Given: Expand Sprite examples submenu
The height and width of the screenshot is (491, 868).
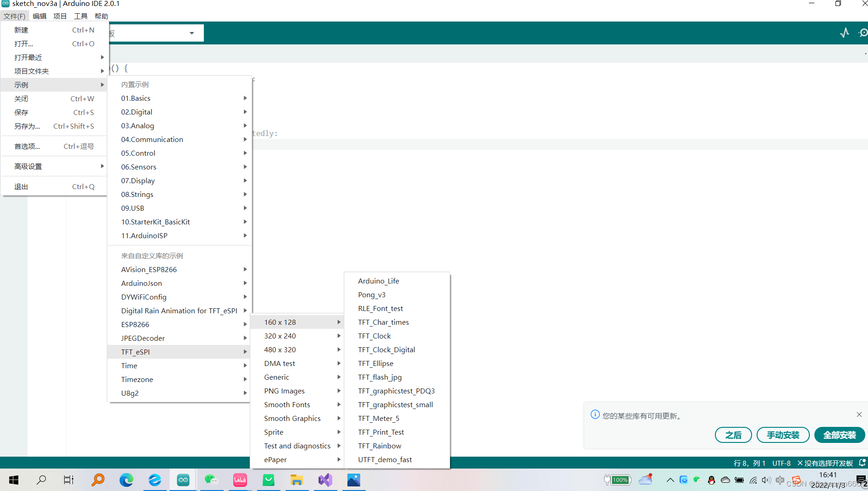Looking at the screenshot, I should pyautogui.click(x=297, y=432).
